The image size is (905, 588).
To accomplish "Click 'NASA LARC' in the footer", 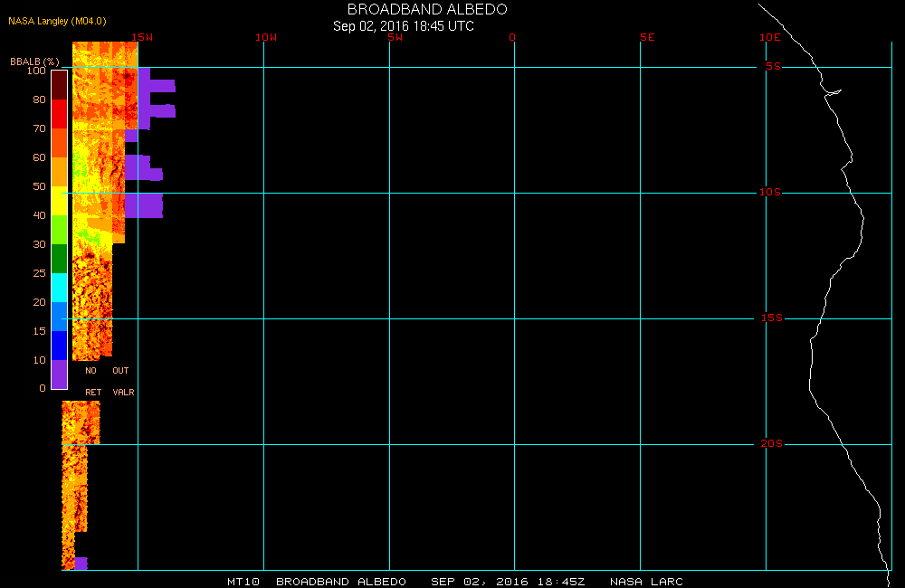I will tap(646, 582).
